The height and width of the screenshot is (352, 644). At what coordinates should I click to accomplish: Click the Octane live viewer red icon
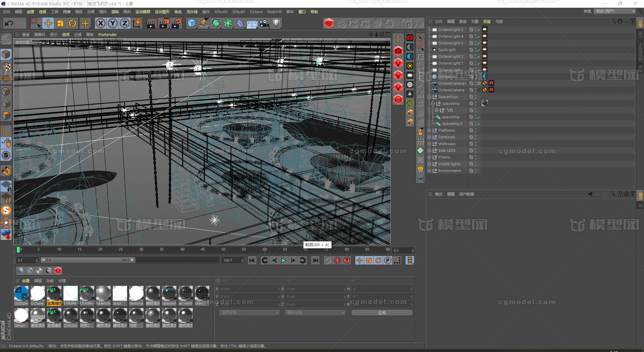coord(329,23)
